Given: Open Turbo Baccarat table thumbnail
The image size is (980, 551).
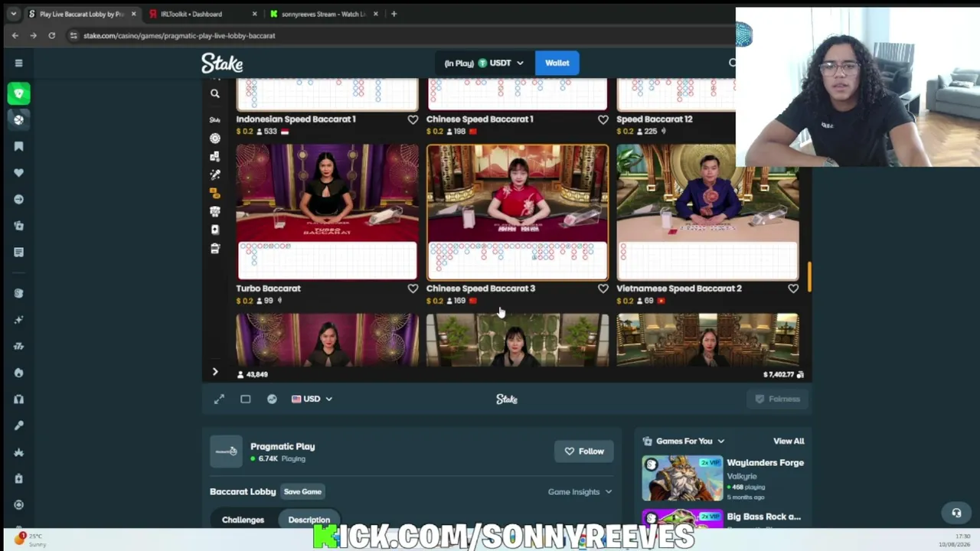Looking at the screenshot, I should [327, 212].
